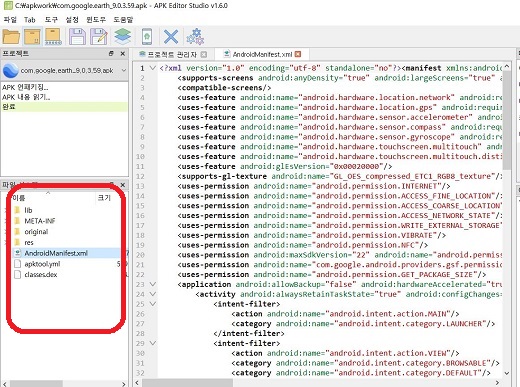The image size is (520, 387).
Task: Open the Android device manager icon
Action: [x=147, y=36]
